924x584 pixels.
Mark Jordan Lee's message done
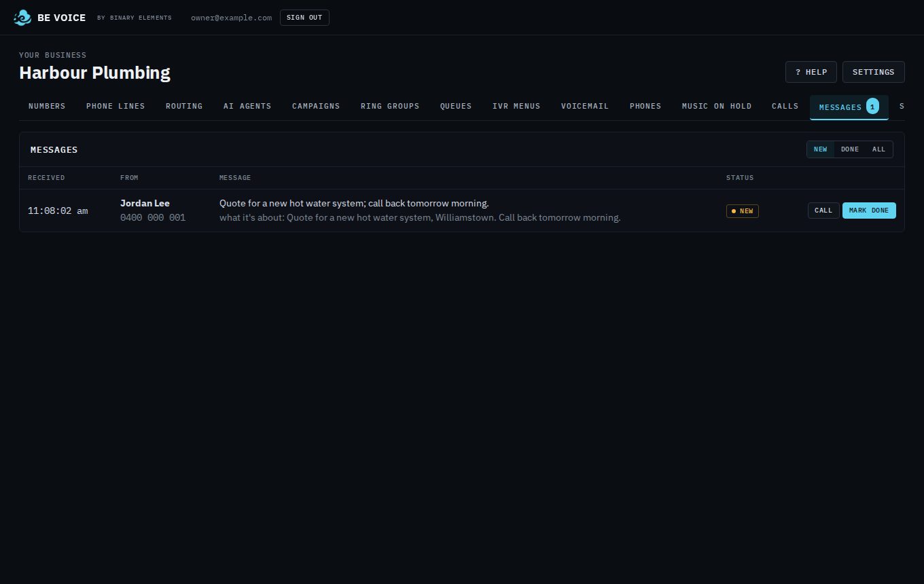pyautogui.click(x=869, y=211)
